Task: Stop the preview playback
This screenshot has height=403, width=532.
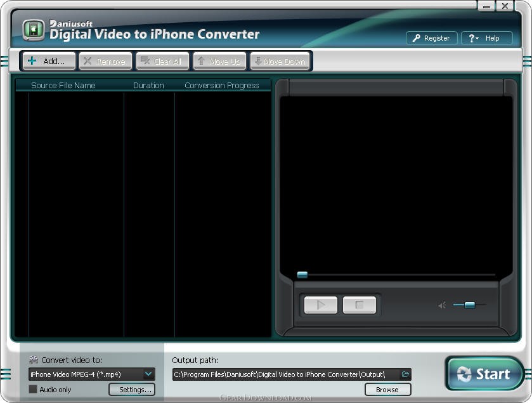Action: click(x=360, y=305)
